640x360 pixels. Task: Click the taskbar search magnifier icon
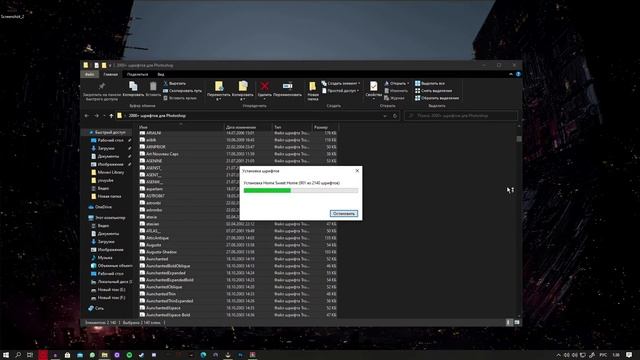(x=18, y=355)
